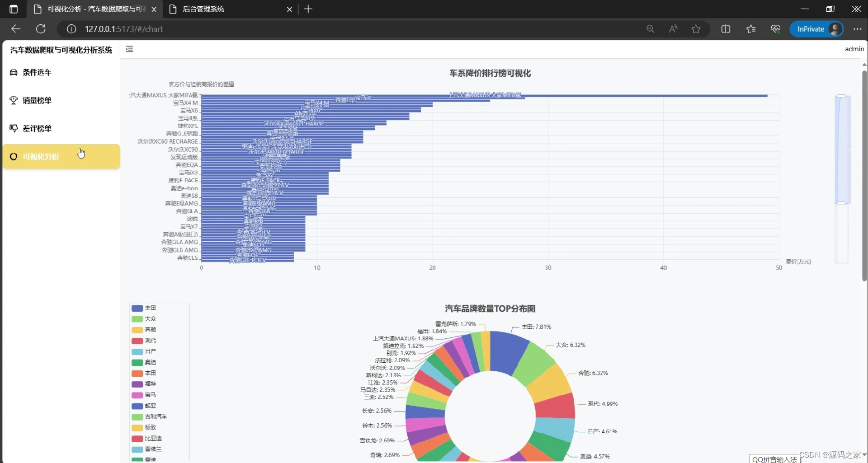Select the 可视化分析 browser tab
The image size is (868, 463).
94,9
